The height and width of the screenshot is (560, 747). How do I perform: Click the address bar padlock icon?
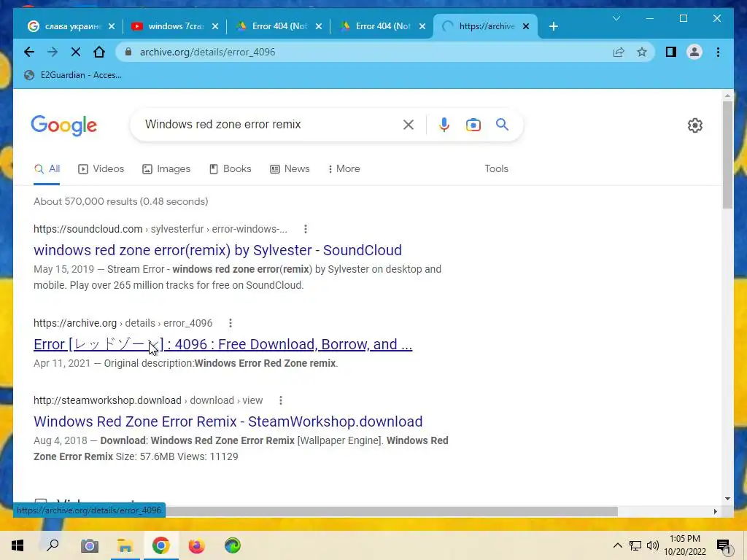click(128, 52)
